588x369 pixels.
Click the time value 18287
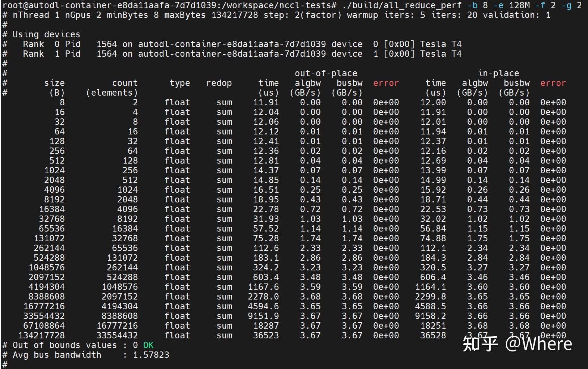[266, 326]
